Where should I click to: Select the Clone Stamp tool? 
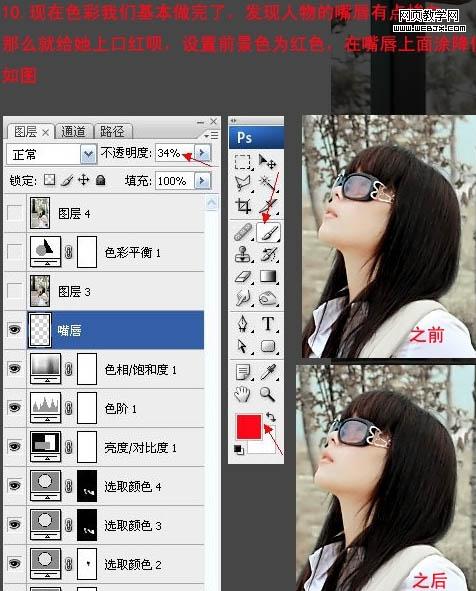coord(242,254)
